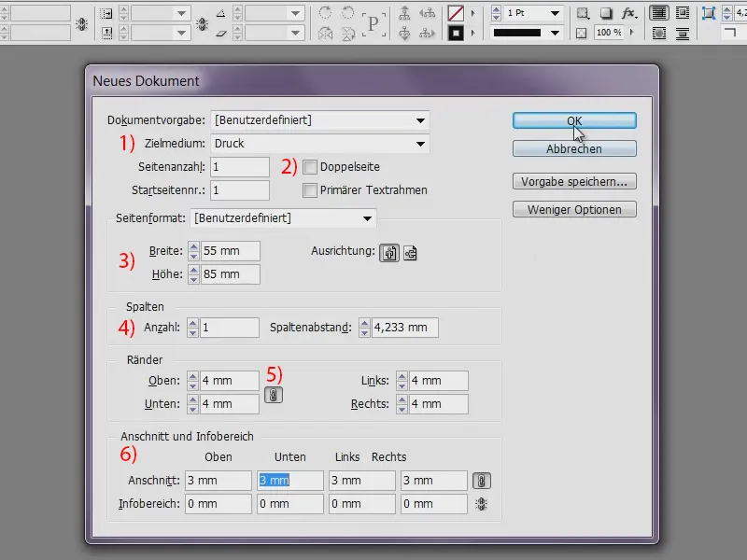Click the Startseitennr. input field

click(240, 190)
